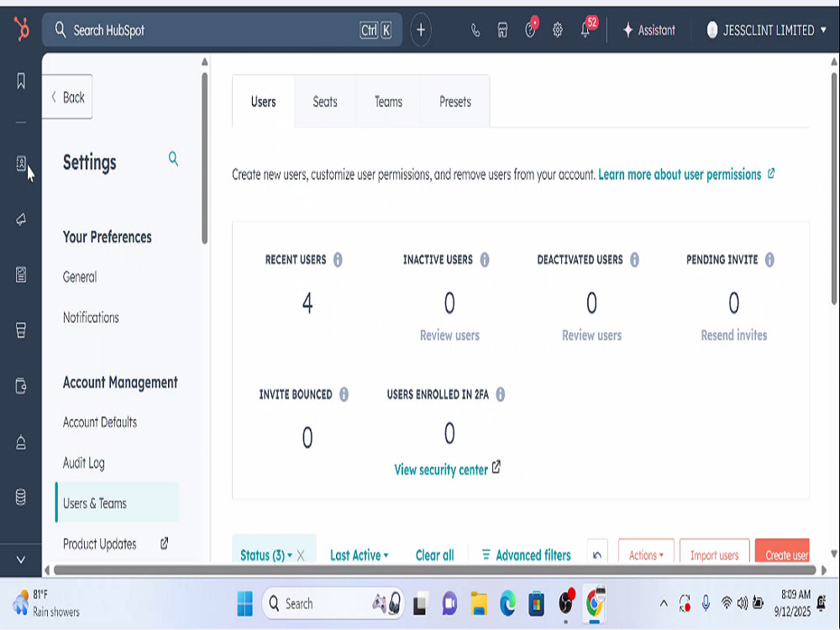
Task: Click the Pending Invite info icon
Action: pyautogui.click(x=769, y=260)
